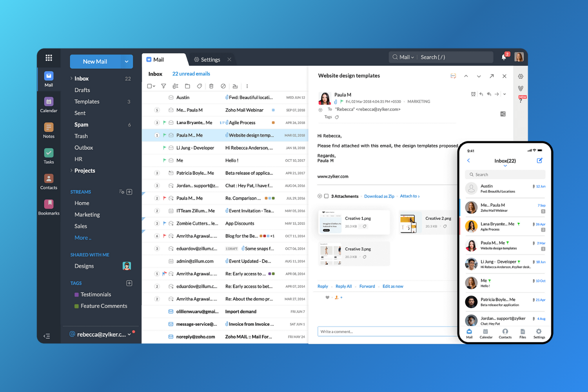Click the reminder alarm clock icon
Screen dimensions: 588x392
coord(473,94)
